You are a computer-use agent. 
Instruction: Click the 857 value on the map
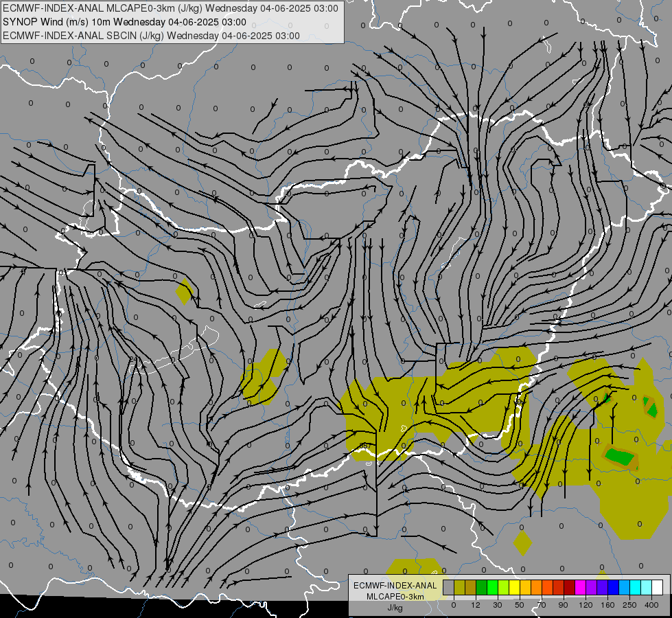tap(365, 446)
